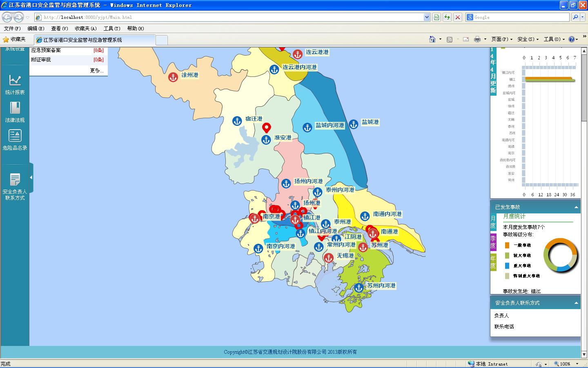Open the 安全负责人联系方式 sidebar icon
588x368 pixels.
15,180
